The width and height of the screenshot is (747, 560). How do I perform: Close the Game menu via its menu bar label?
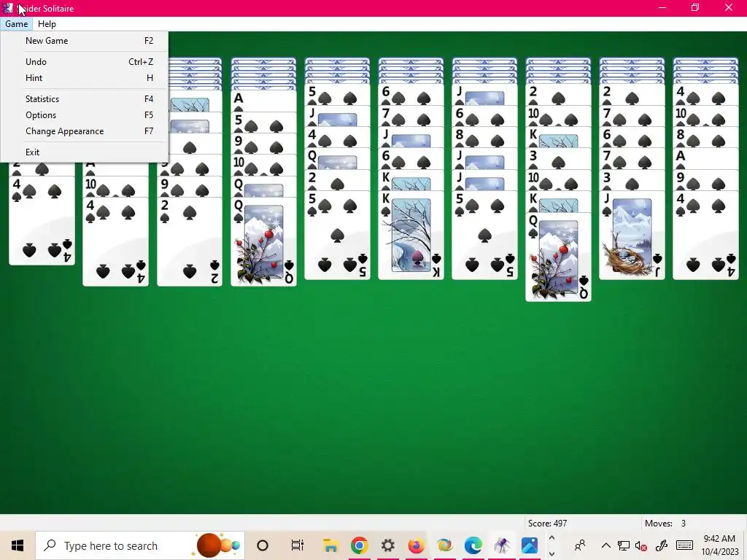[x=16, y=24]
